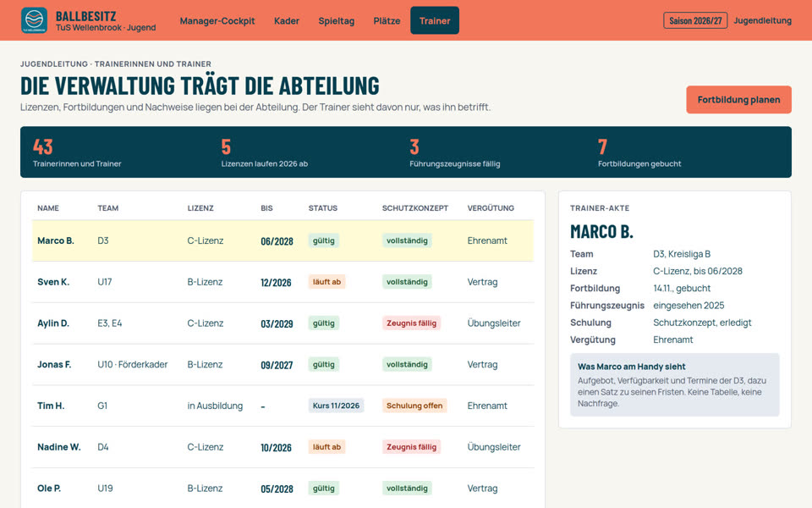Go to the Kader section
The width and height of the screenshot is (812, 508).
287,20
